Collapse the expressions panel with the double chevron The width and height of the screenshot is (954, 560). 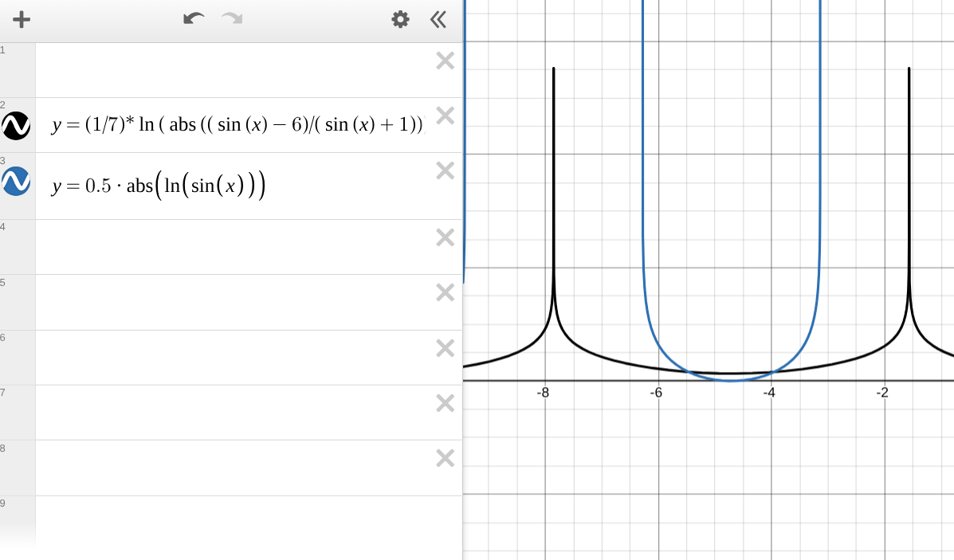tap(438, 20)
